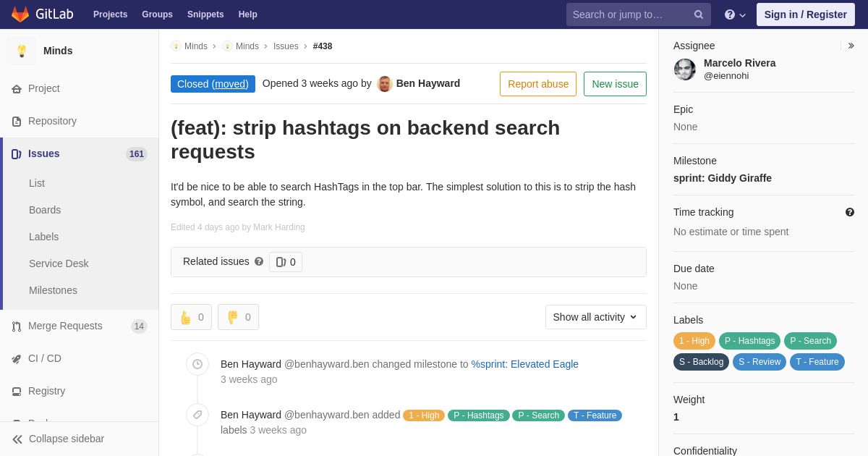Click the Sign in / Register button
Image resolution: width=868 pixels, height=456 pixels.
tap(805, 14)
